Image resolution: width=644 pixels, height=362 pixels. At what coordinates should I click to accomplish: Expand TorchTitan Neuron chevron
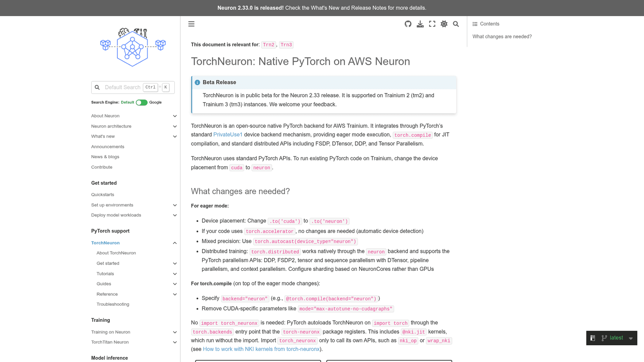(x=175, y=342)
